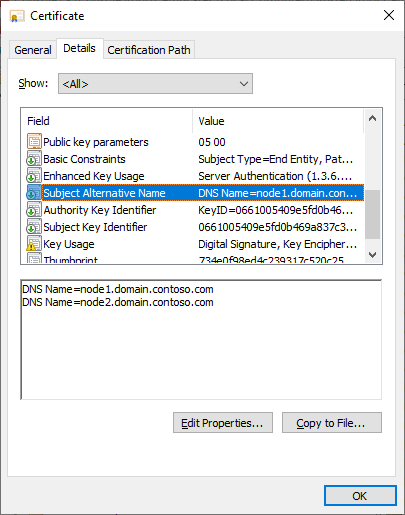Click value '0661005409e5fd0b469a837c3...'

click(x=277, y=227)
